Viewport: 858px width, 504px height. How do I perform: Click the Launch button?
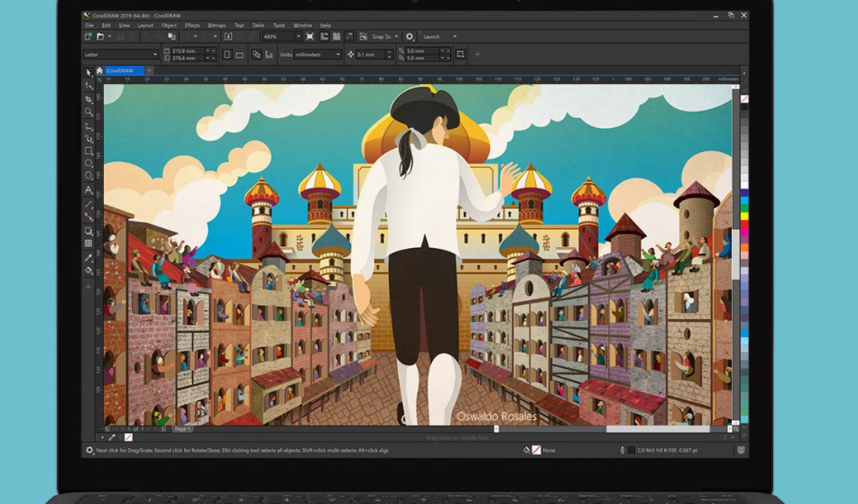[432, 37]
